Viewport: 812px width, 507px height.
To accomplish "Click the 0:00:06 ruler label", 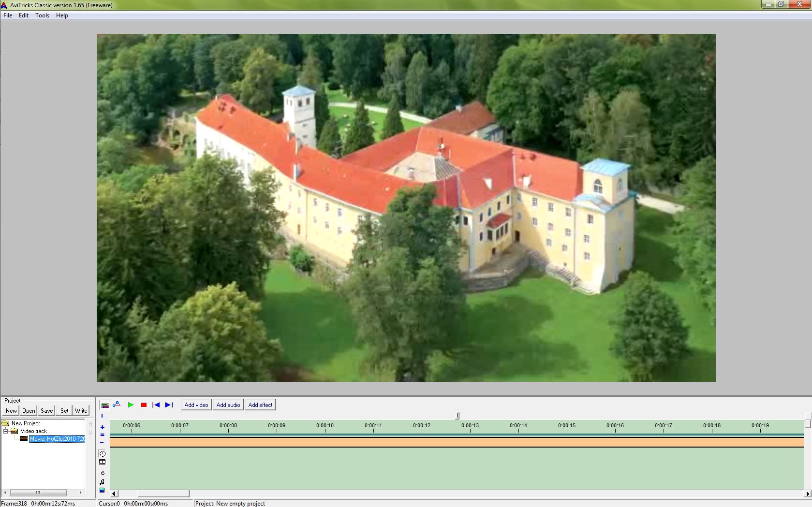I will click(132, 426).
